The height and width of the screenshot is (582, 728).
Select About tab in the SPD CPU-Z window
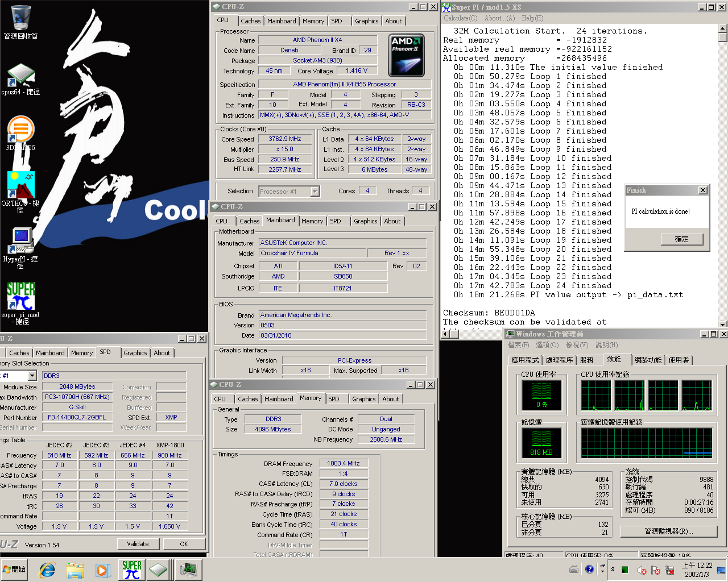click(x=162, y=353)
